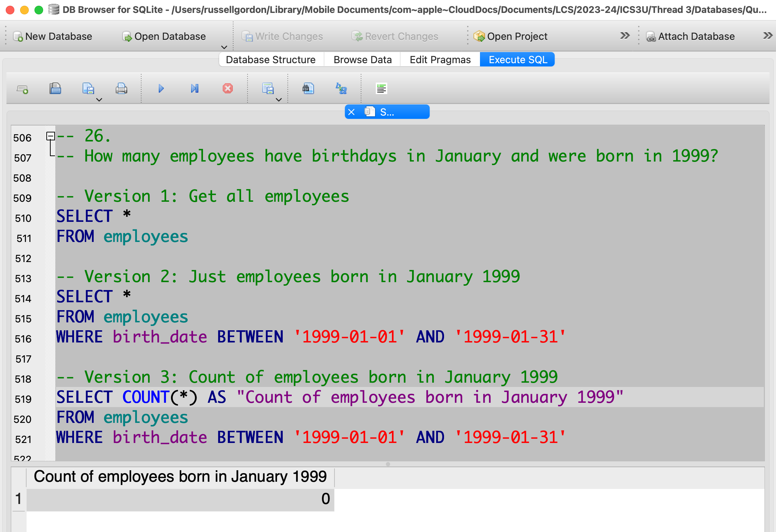The width and height of the screenshot is (776, 532).
Task: Open Find text with binoculars icon
Action: click(308, 89)
